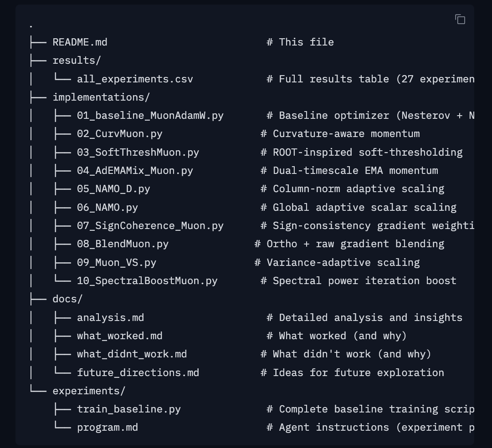Click 10_SpectralBoostMuon.py file name

click(x=147, y=281)
